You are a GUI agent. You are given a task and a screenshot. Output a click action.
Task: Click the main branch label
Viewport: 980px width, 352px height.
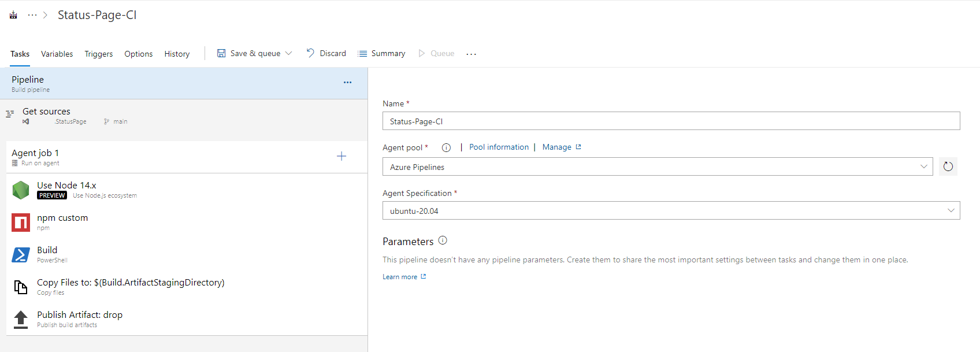(120, 121)
